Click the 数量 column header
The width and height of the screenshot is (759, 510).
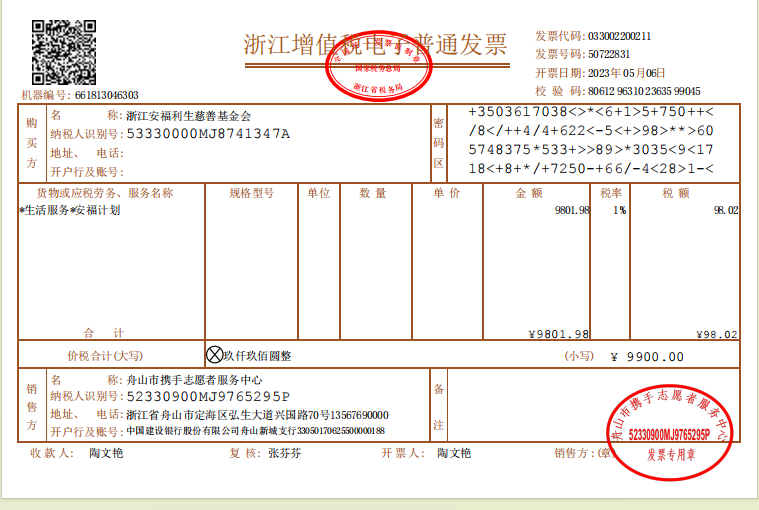point(373,193)
